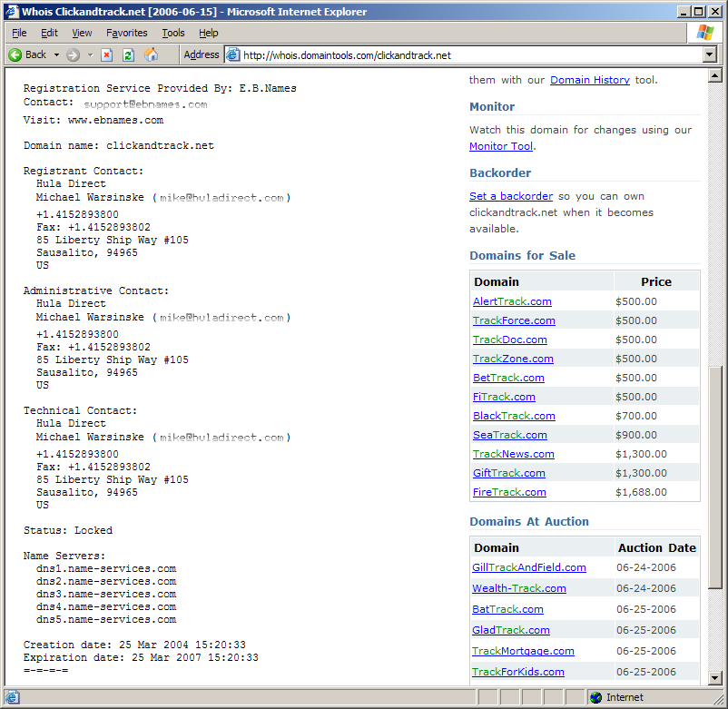Expand the address bar URL dropdown
The image size is (728, 709).
tap(709, 54)
